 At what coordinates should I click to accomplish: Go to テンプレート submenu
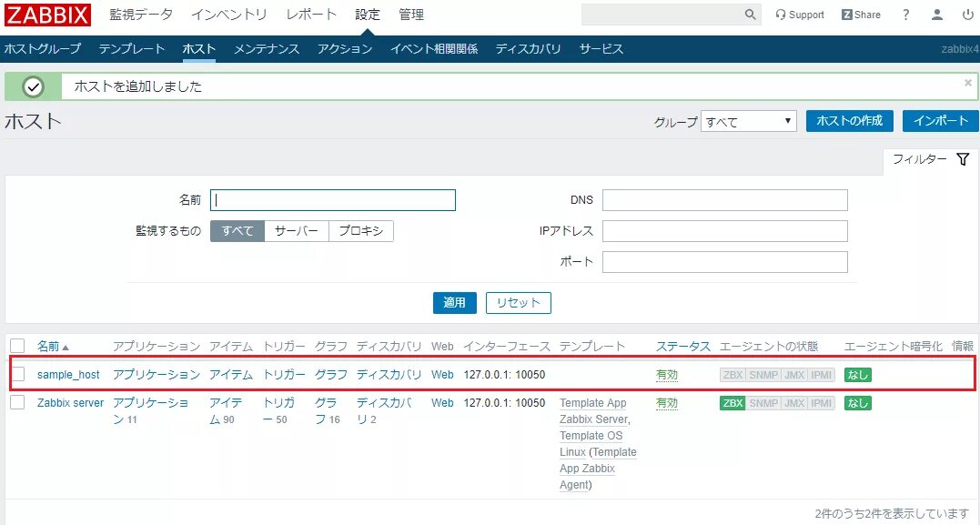pos(132,49)
